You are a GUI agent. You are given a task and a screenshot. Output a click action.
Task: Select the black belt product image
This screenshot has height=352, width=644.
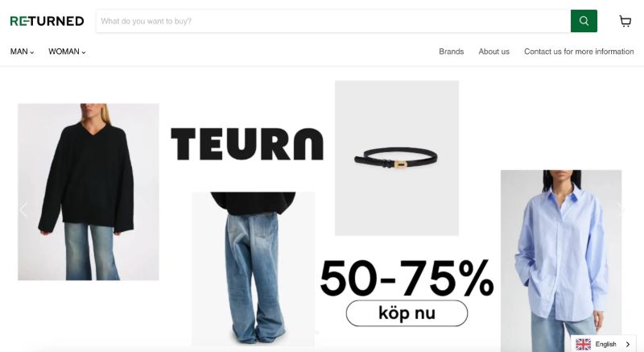pyautogui.click(x=397, y=158)
